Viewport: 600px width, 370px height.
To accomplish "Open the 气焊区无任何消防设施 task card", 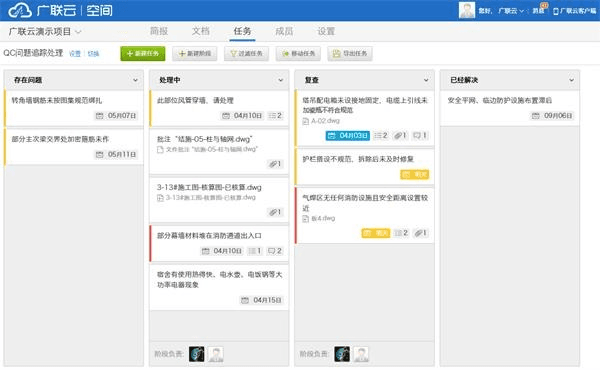I will click(365, 216).
